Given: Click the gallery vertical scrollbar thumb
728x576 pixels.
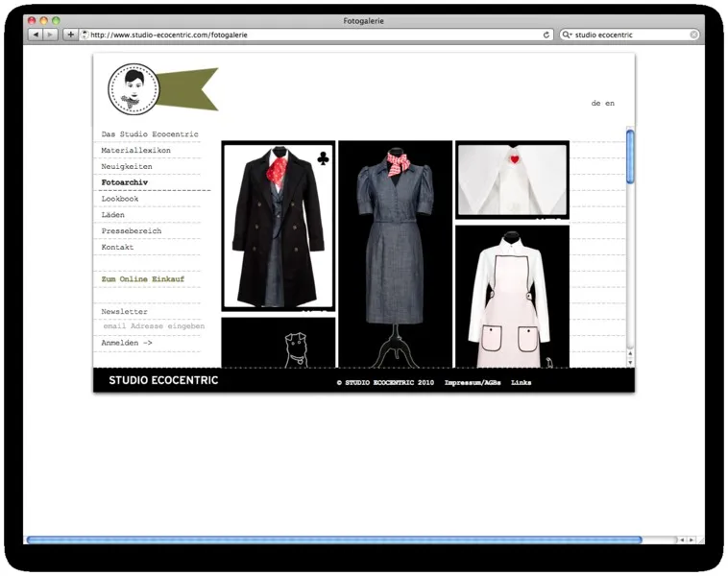Looking at the screenshot, I should click(630, 156).
